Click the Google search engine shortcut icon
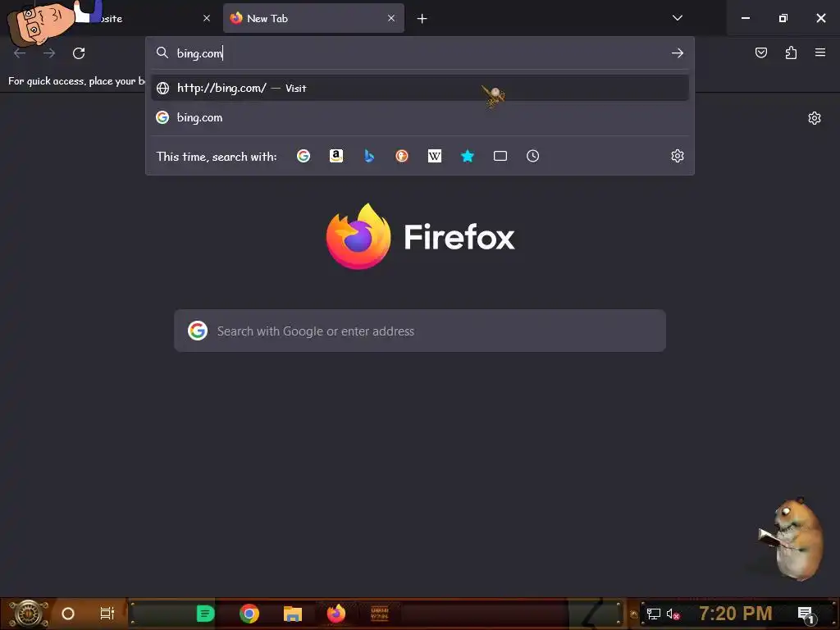The height and width of the screenshot is (630, 840). tap(304, 156)
